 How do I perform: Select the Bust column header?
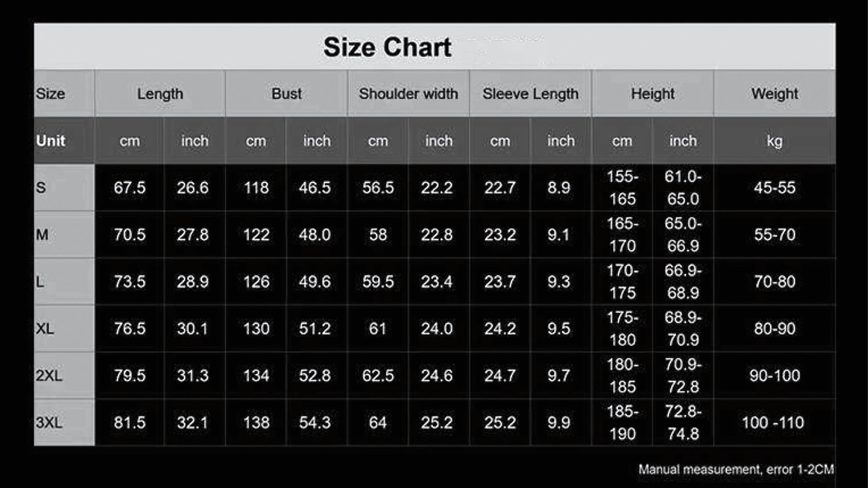point(286,94)
